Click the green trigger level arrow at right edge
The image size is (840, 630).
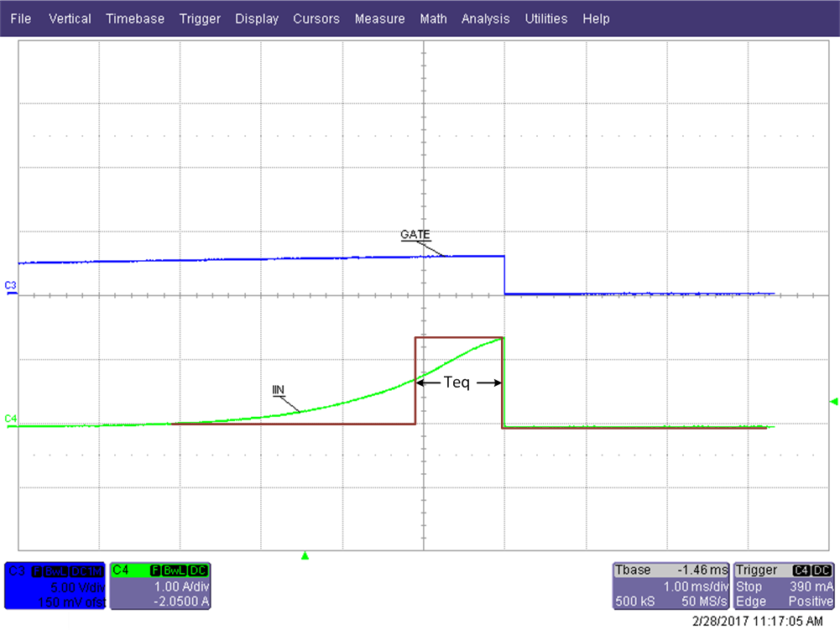[833, 402]
